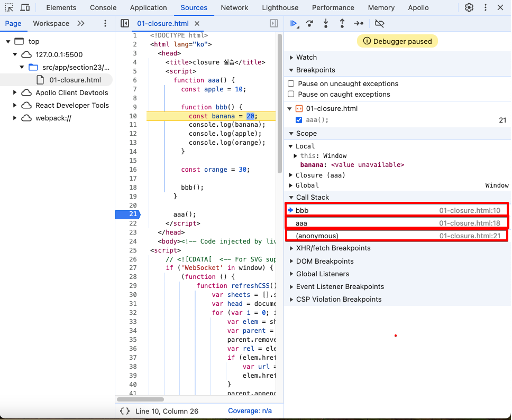Switch to the Console tab

coord(103,7)
